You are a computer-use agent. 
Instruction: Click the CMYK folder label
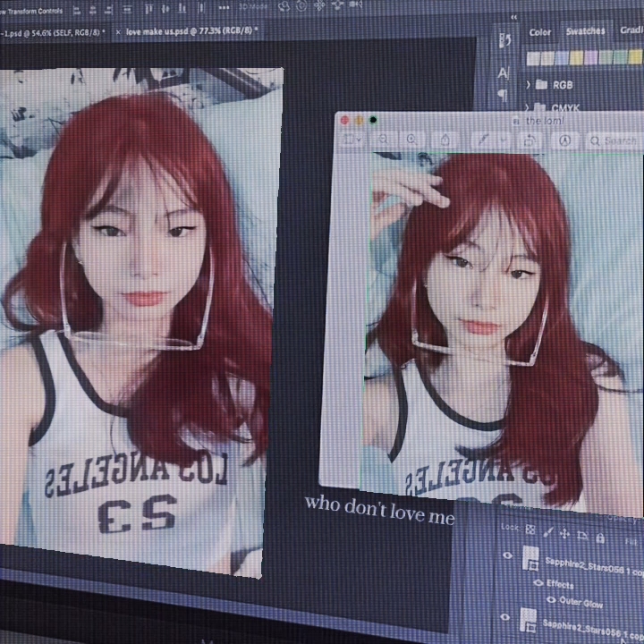click(x=565, y=108)
